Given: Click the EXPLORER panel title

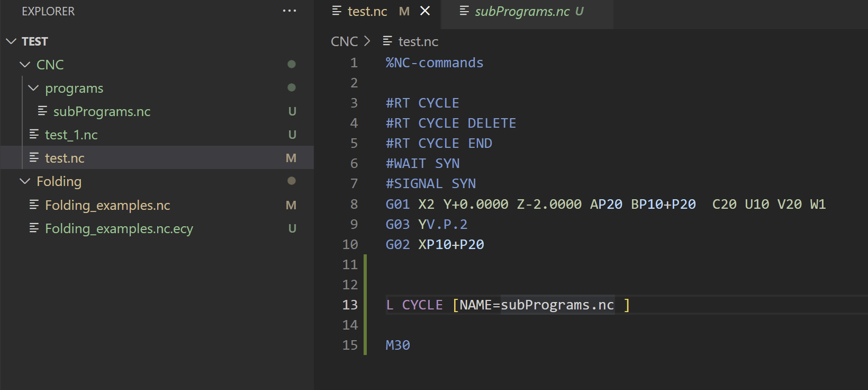Looking at the screenshot, I should pyautogui.click(x=48, y=11).
